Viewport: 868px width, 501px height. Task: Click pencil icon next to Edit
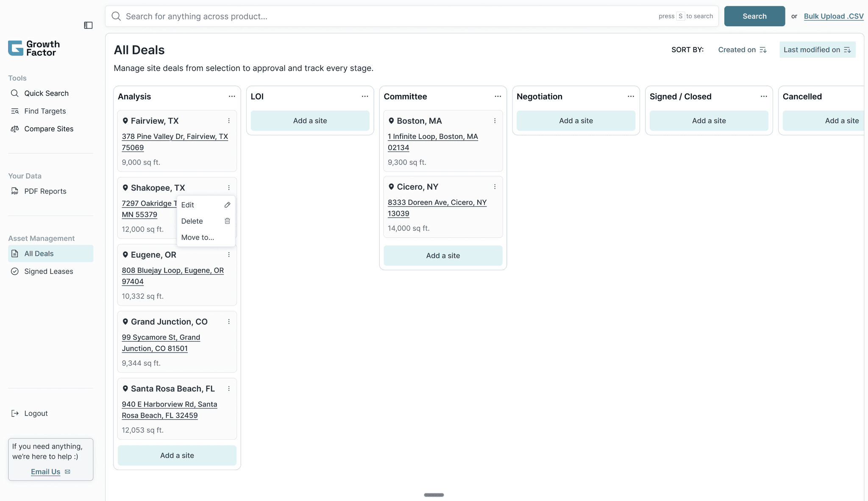(227, 205)
